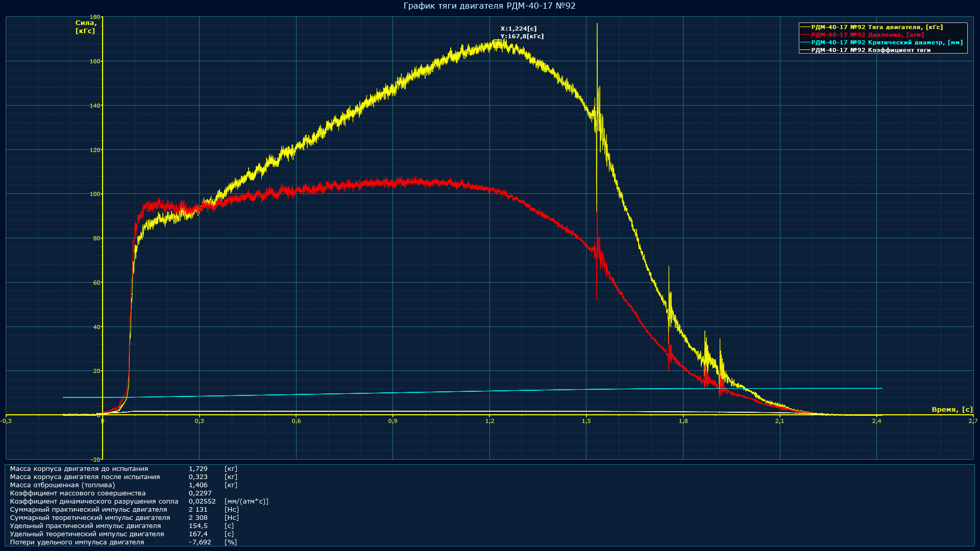Select row 'Суммарный практический импульс двигателя'

(125, 510)
